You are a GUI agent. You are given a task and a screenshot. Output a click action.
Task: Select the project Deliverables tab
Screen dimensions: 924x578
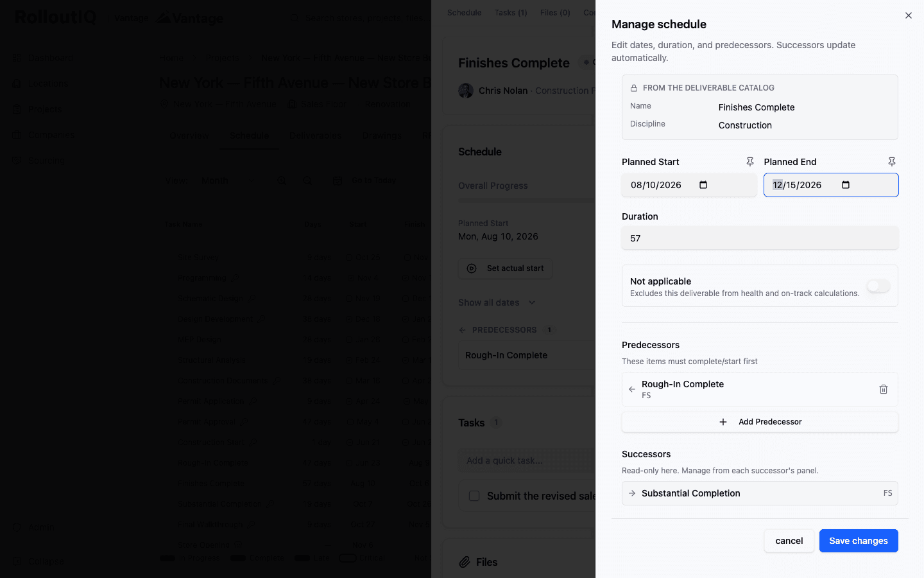315,136
